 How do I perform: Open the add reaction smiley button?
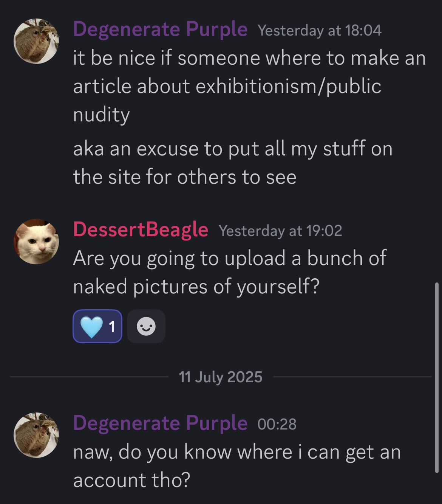pyautogui.click(x=146, y=326)
